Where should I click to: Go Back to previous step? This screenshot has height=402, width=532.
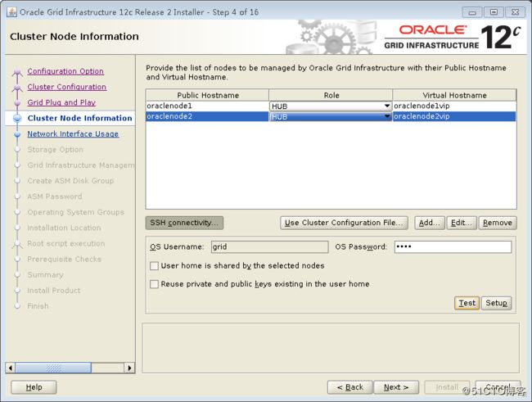click(350, 387)
